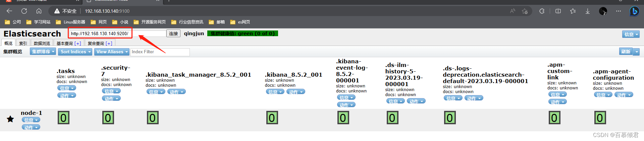Open 动作 dropdown for node-1
Screen dimensions: 644x141
pos(31,127)
